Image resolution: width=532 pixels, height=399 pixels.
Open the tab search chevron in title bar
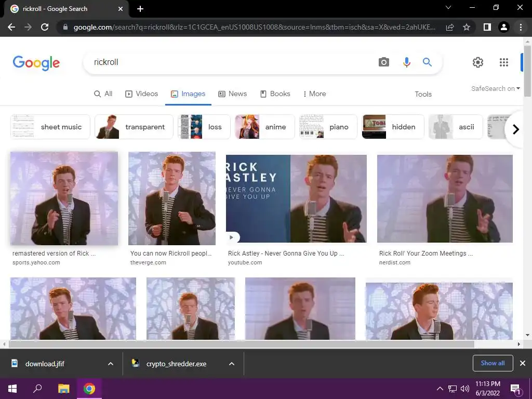click(448, 7)
